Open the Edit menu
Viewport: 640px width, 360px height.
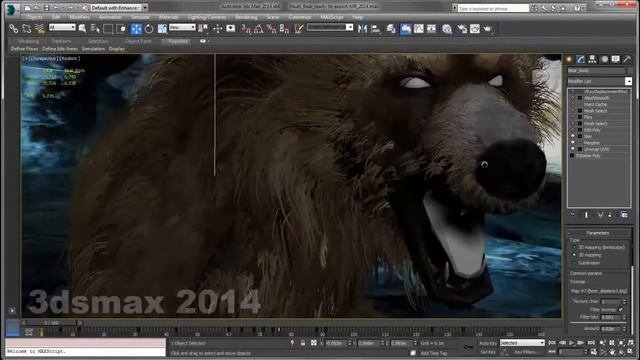(x=56, y=17)
